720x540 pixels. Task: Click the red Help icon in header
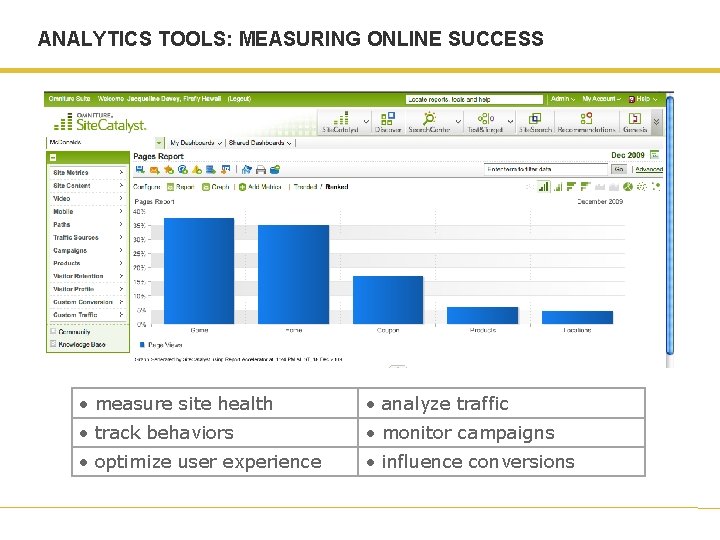[x=632, y=99]
